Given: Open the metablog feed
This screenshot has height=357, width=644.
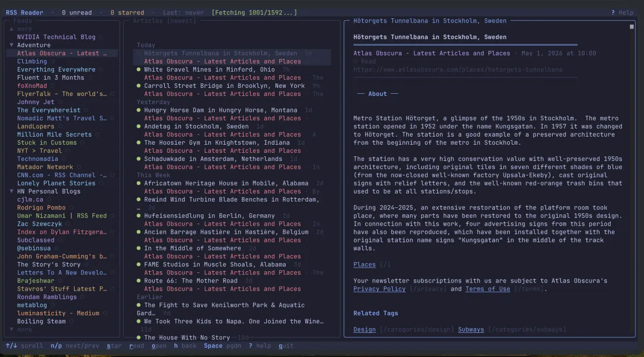Looking at the screenshot, I should pos(32,306).
